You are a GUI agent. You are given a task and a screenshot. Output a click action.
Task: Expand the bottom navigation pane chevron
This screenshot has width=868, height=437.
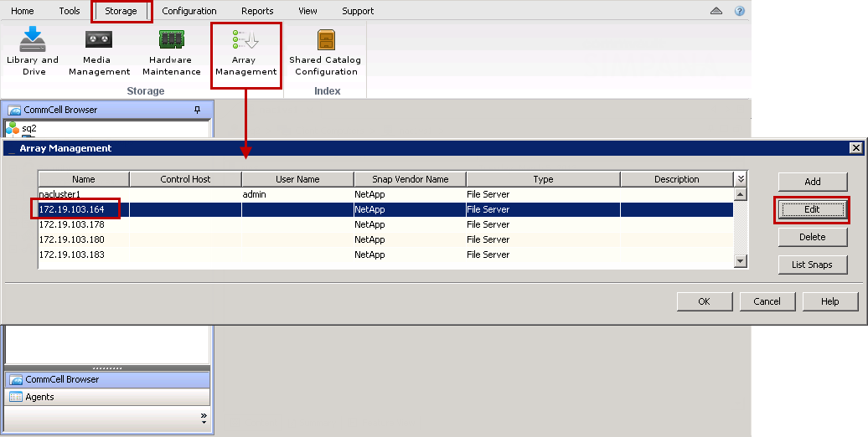[204, 417]
